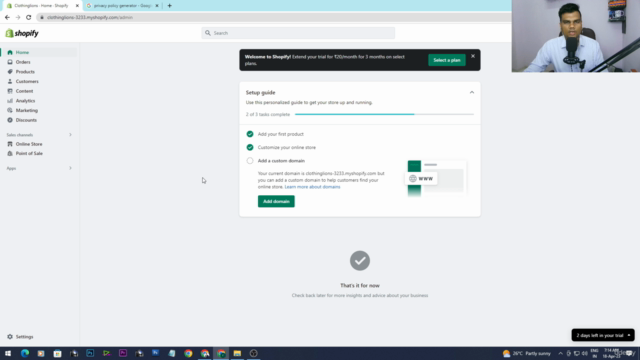Open a new browser tab
The image size is (640, 360).
169,6
